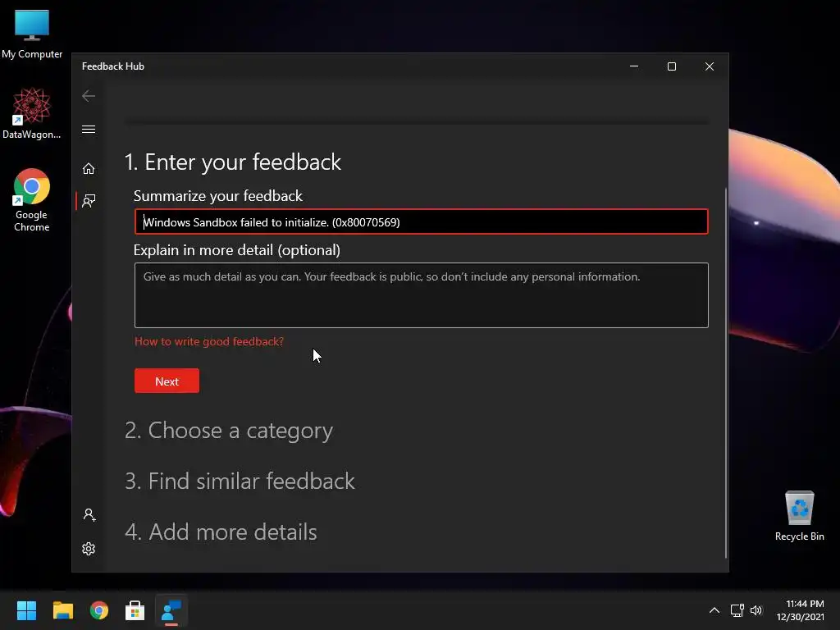Click the Feedback Hub title text
The image size is (840, 630).
pyautogui.click(x=113, y=66)
